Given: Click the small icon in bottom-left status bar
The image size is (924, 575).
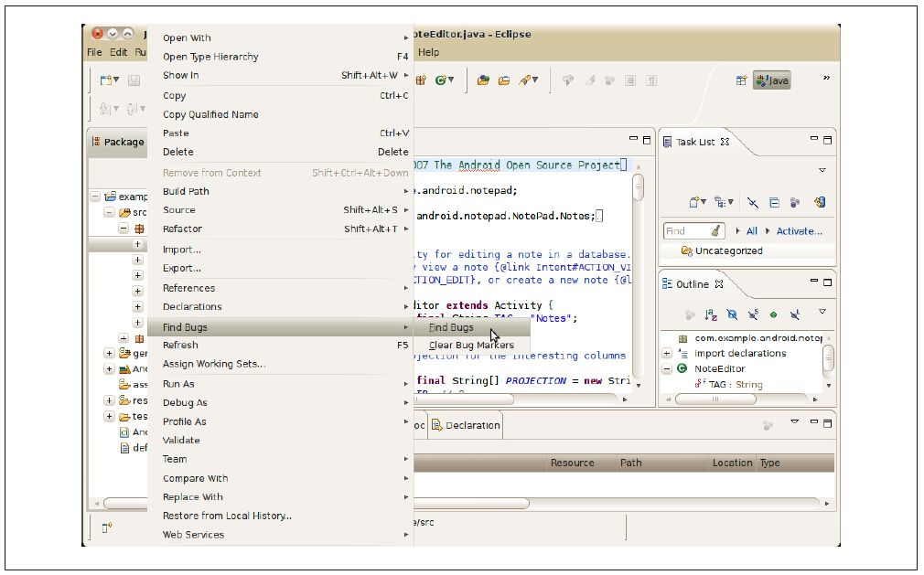Looking at the screenshot, I should pyautogui.click(x=107, y=527).
